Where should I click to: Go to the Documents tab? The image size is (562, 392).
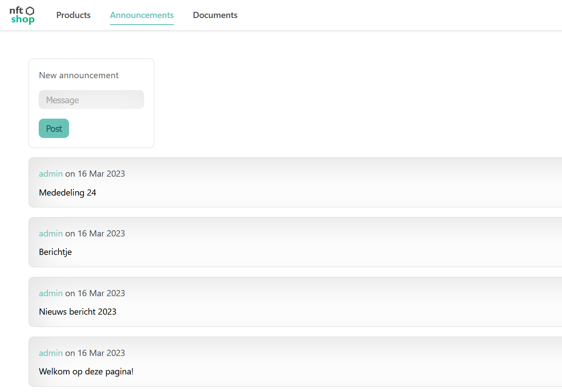(215, 15)
